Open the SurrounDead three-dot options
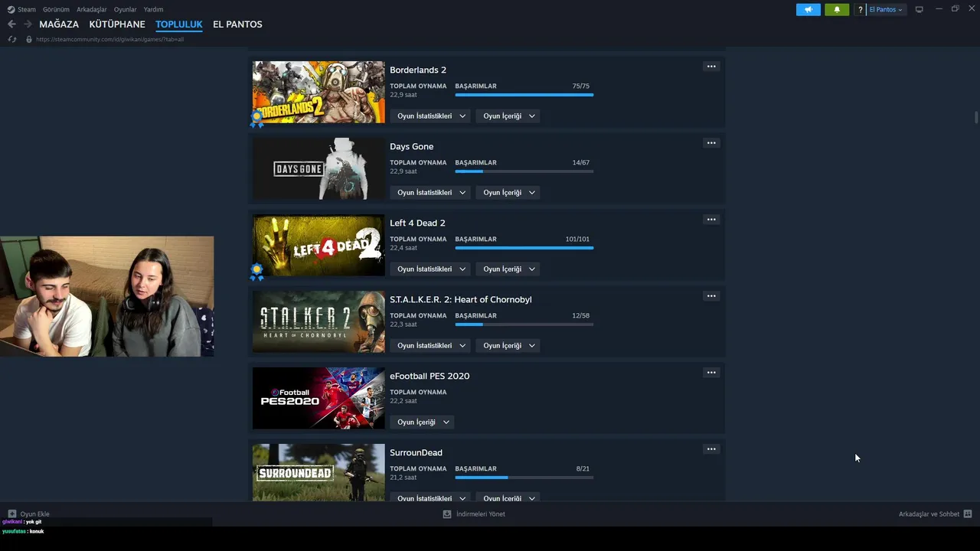 point(711,449)
